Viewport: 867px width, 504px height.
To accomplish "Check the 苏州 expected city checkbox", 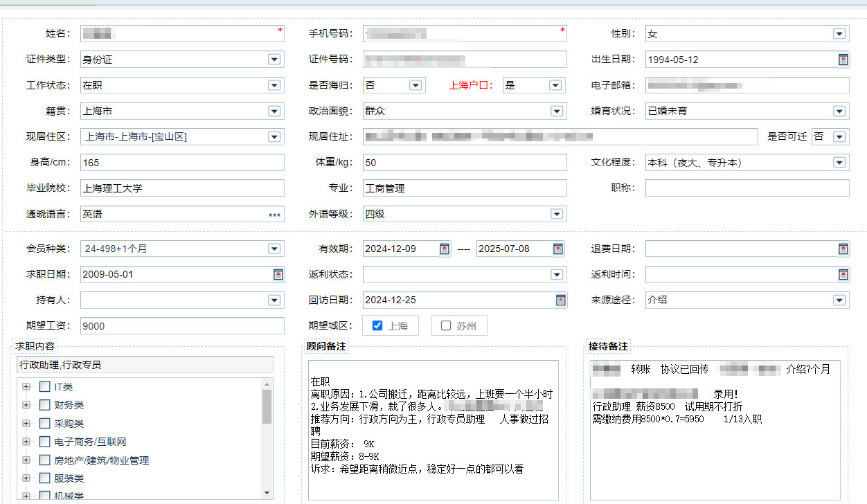I will (x=446, y=325).
